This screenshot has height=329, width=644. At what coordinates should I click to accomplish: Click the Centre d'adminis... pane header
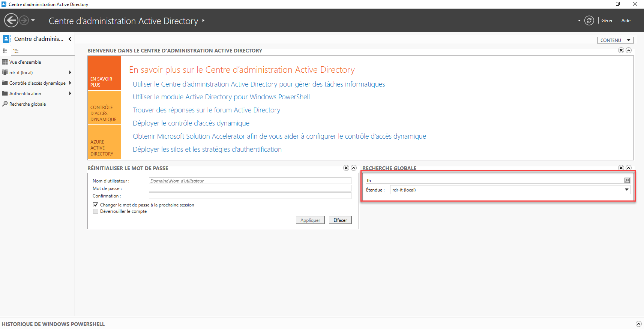pos(39,39)
